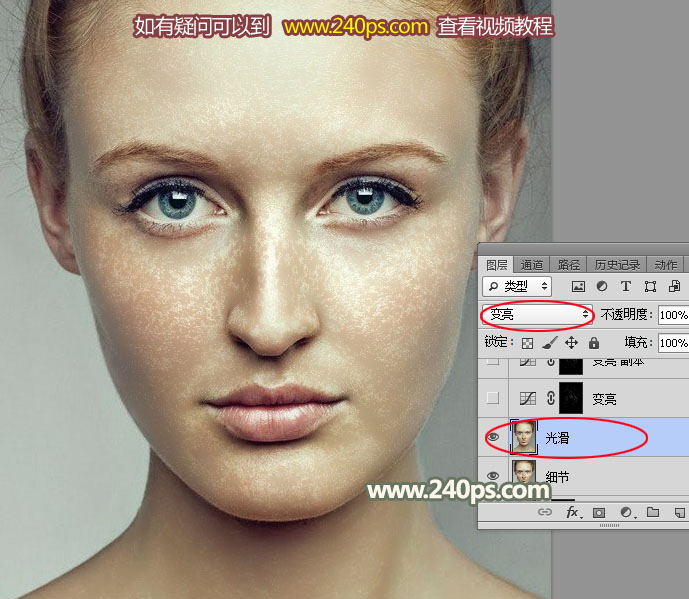This screenshot has height=599, width=689.
Task: Select the 光滑 layer name
Action: (557, 438)
